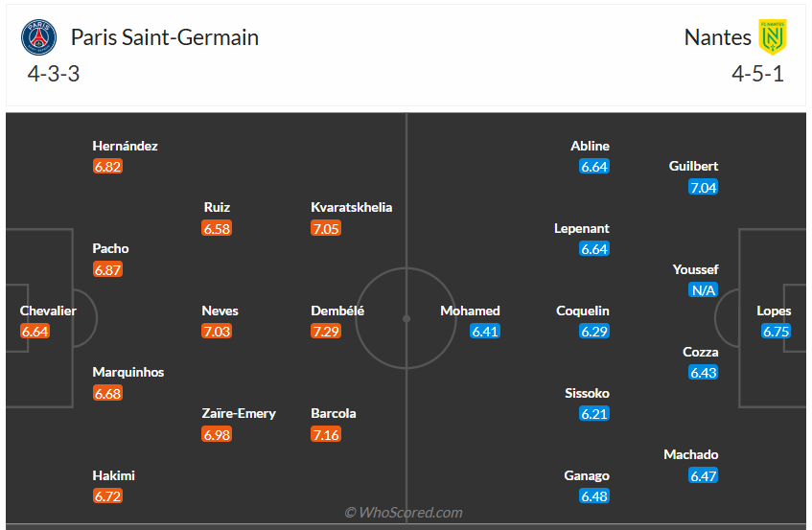Viewport: 812px width, 530px height.
Task: Click Guilbert's 7.04 rating badge
Action: 703,187
